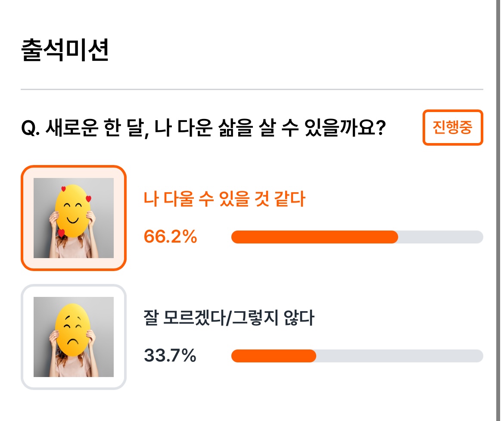This screenshot has height=421, width=504.
Task: Click the orange filled part of 66.2% bar
Action: [x=315, y=237]
